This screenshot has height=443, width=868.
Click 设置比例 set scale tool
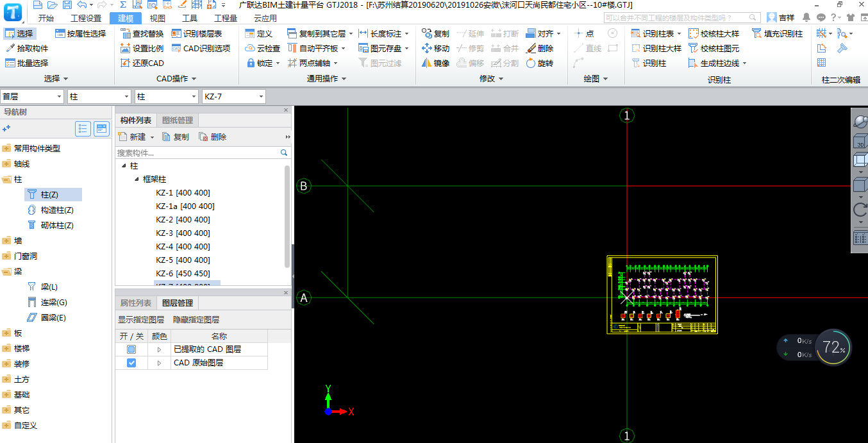(x=142, y=48)
